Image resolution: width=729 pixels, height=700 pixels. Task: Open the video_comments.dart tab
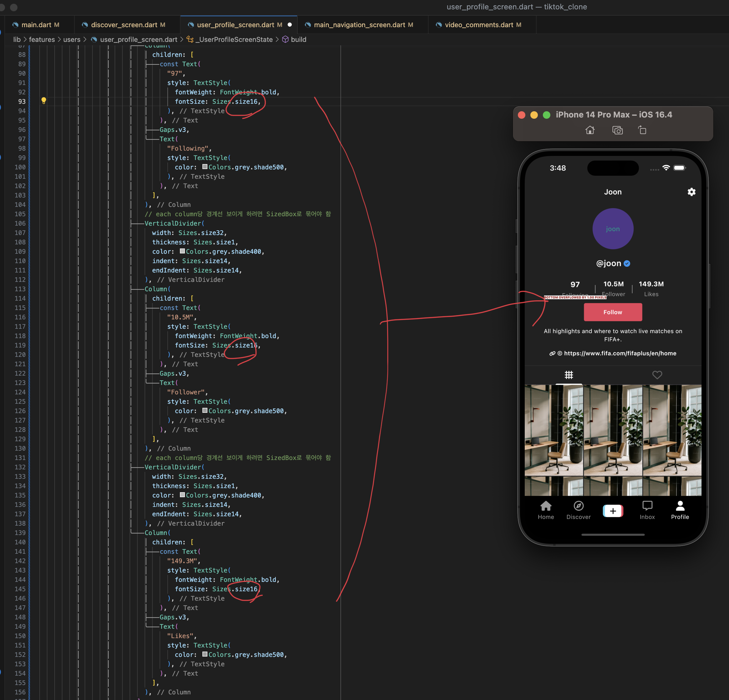coord(479,25)
